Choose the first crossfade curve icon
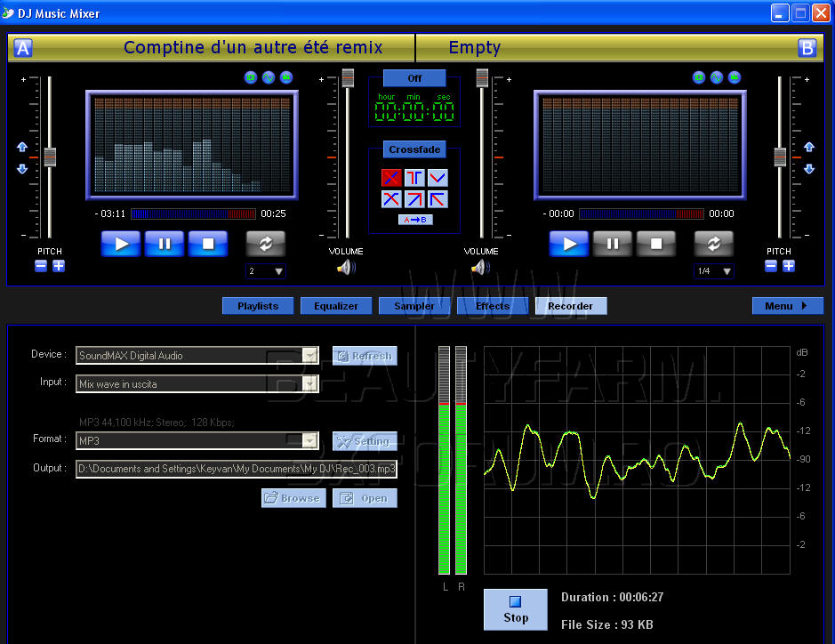 coord(391,178)
